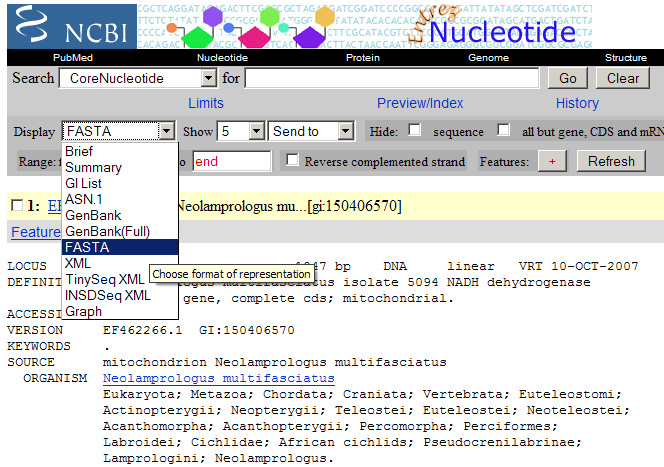The image size is (664, 467).
Task: Select Summary display format
Action: pyautogui.click(x=120, y=167)
